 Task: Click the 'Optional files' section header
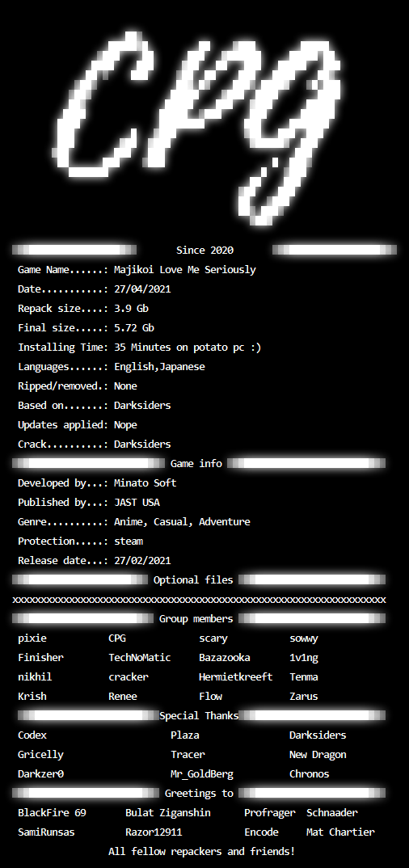click(x=193, y=579)
